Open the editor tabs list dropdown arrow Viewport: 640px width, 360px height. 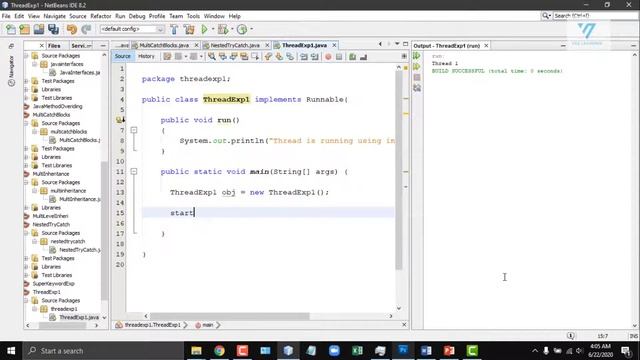point(397,44)
